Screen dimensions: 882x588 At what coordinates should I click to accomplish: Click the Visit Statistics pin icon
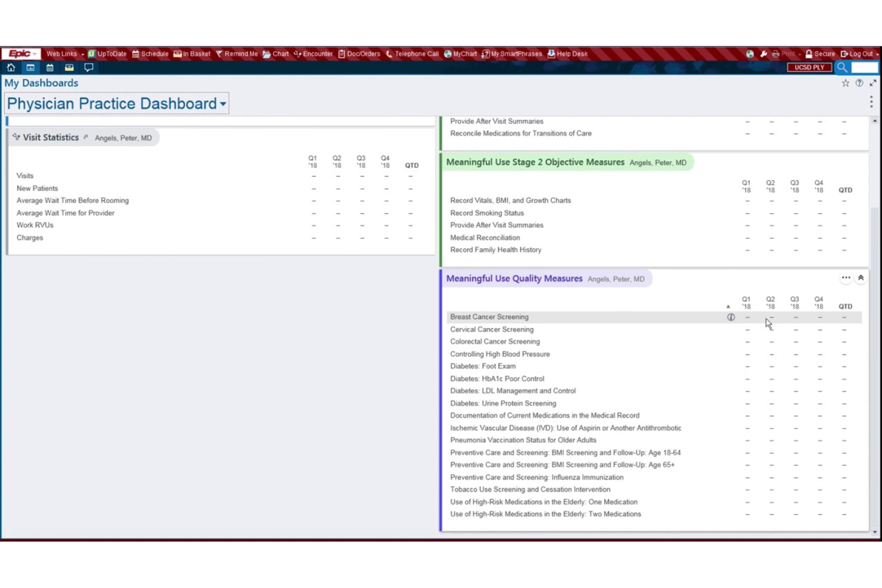(86, 137)
